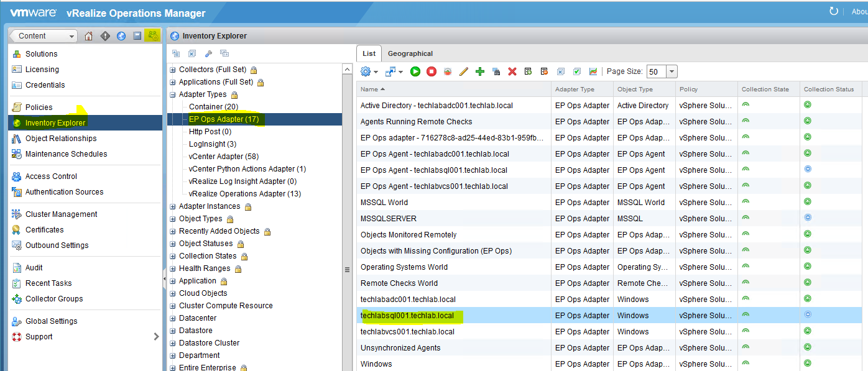
Task: Select Container (20) in the tree
Action: pos(213,107)
